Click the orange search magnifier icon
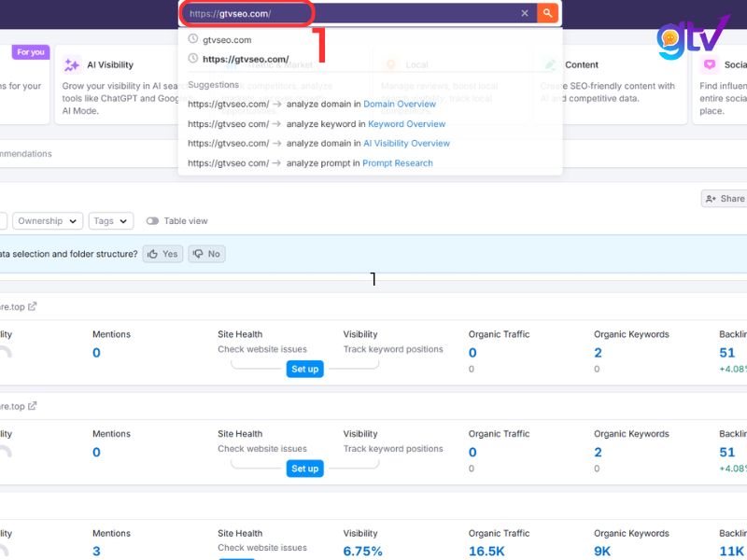Viewport: 747px width, 560px height. point(548,13)
